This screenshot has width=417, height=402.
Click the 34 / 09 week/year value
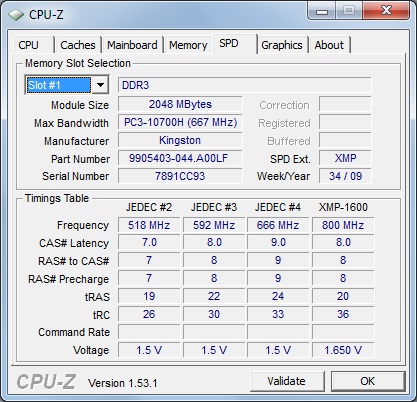[345, 176]
